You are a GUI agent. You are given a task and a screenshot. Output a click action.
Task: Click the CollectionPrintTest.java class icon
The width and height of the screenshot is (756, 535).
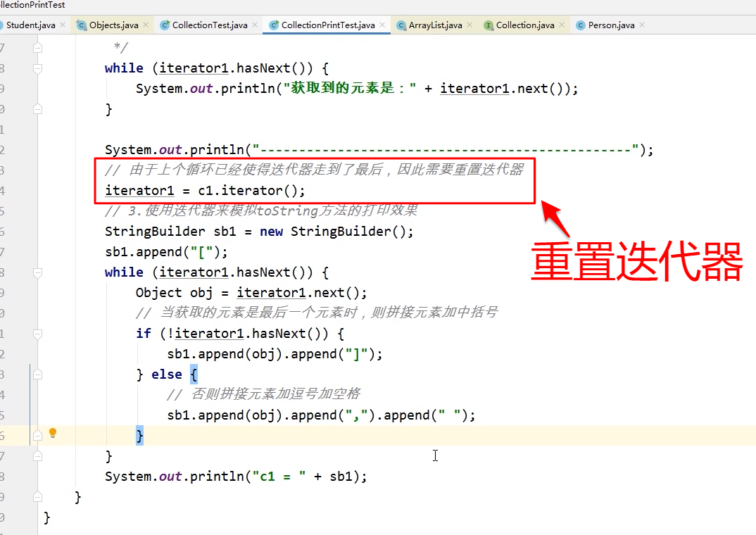pos(274,25)
